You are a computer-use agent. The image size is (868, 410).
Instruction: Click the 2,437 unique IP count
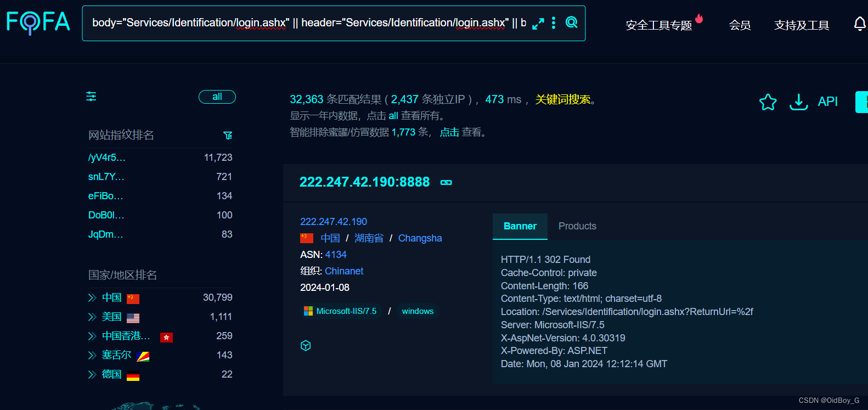click(405, 99)
